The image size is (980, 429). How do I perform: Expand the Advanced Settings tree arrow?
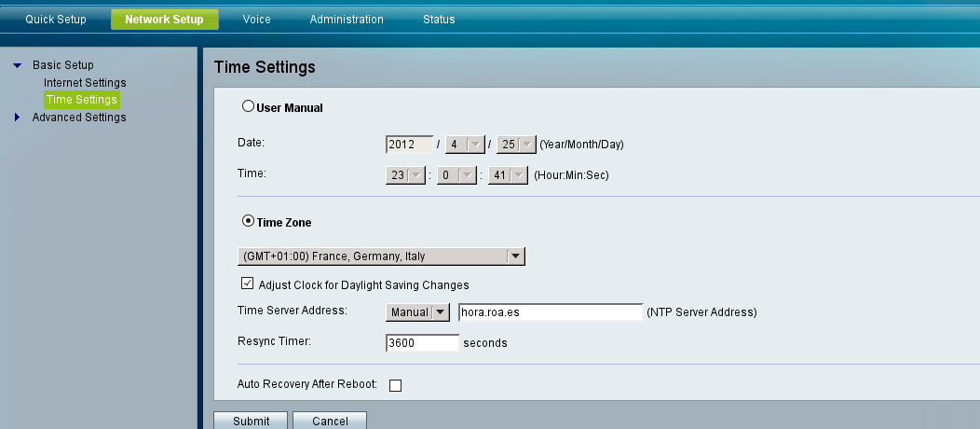17,118
